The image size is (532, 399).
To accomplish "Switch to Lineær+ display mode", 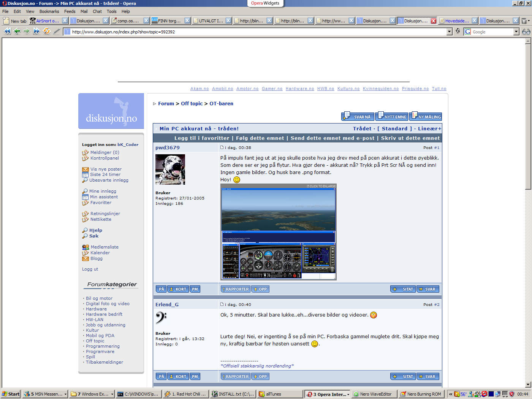I will coord(430,128).
